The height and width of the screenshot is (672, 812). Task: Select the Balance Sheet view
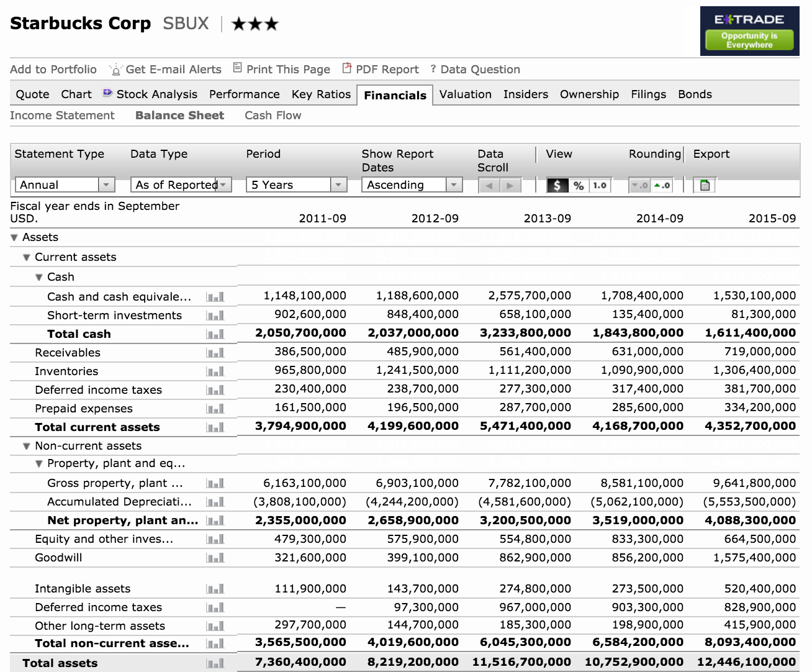[179, 116]
